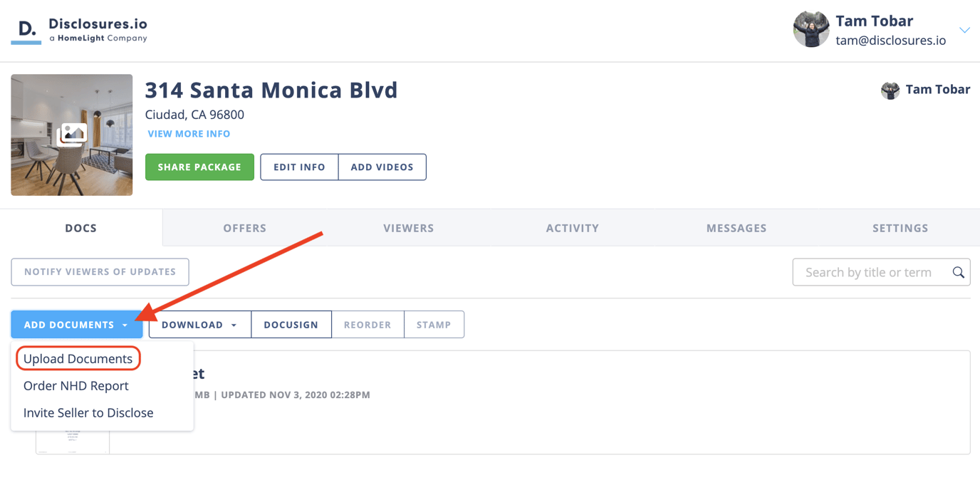This screenshot has width=980, height=480.
Task: Expand the user account chevron menu
Action: click(x=964, y=30)
